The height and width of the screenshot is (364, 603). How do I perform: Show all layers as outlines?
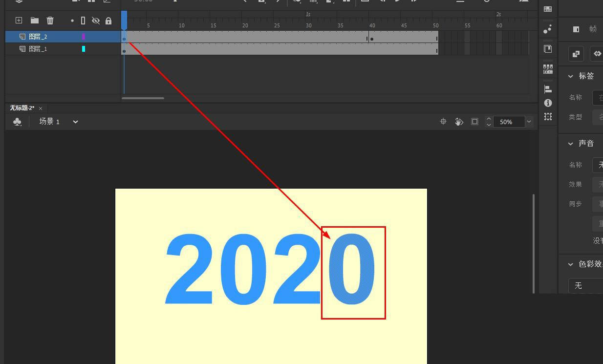[82, 21]
